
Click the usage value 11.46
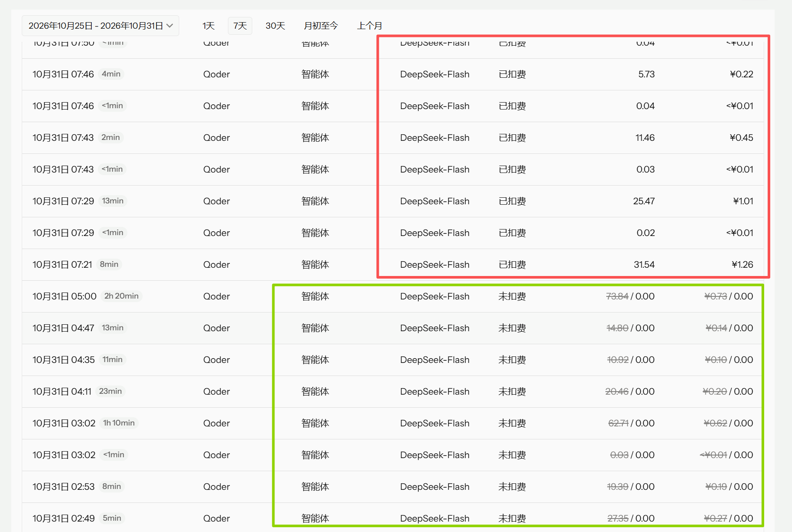coord(645,138)
